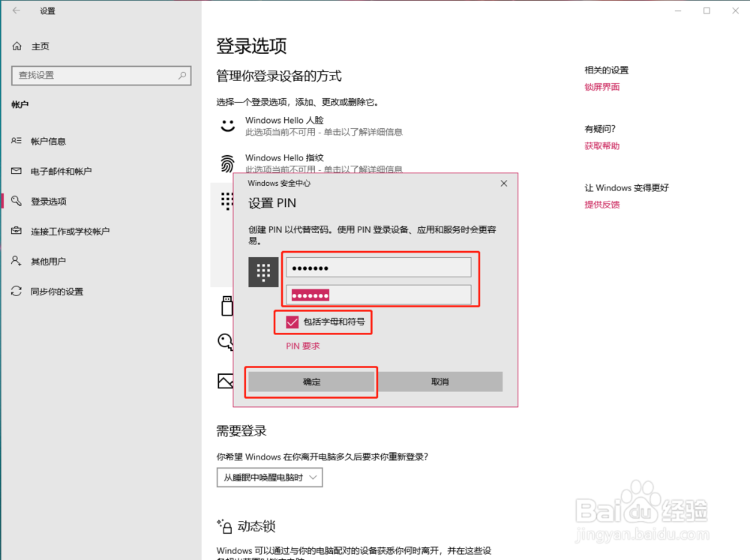Click the 查找设置 search field
Image resolution: width=750 pixels, height=560 pixels.
pyautogui.click(x=101, y=76)
